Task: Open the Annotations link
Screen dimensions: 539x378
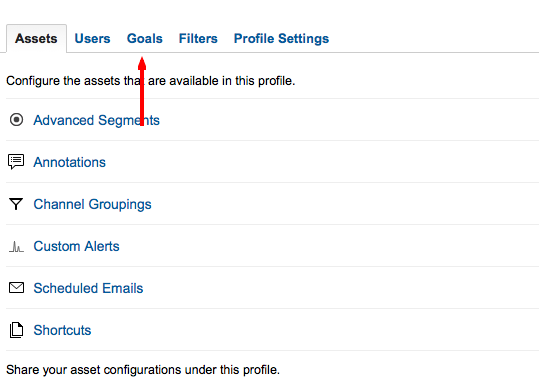Action: point(69,162)
